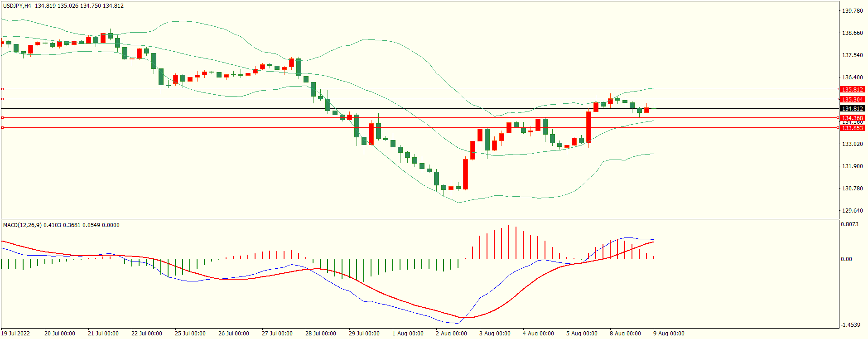Select the 135.812 red price tag

tap(852, 90)
